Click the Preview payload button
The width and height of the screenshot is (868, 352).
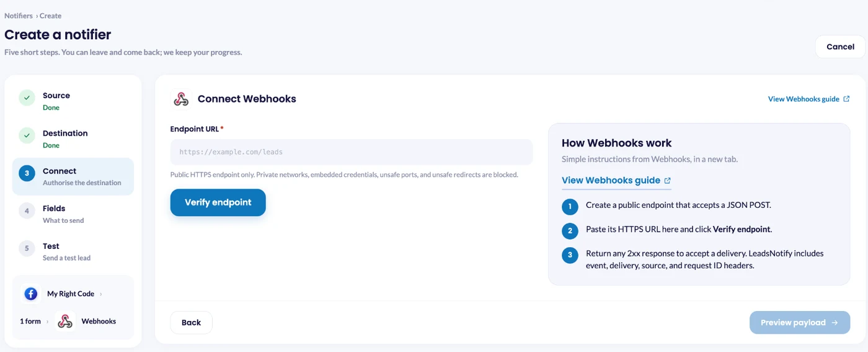pyautogui.click(x=800, y=323)
